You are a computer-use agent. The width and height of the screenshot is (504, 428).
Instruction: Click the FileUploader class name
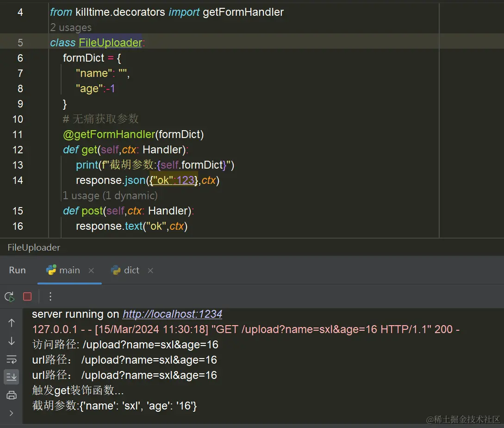tap(110, 43)
